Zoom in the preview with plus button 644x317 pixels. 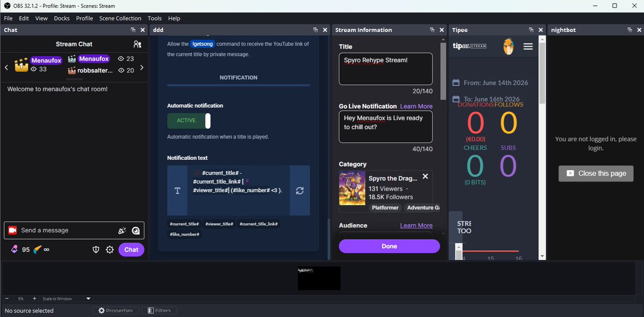pyautogui.click(x=34, y=298)
